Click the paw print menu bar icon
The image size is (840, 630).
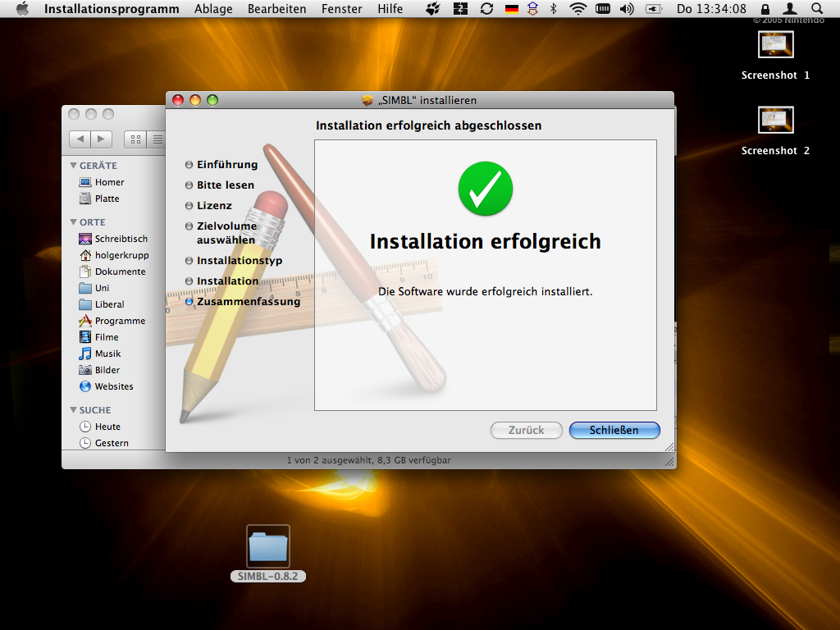tap(433, 8)
